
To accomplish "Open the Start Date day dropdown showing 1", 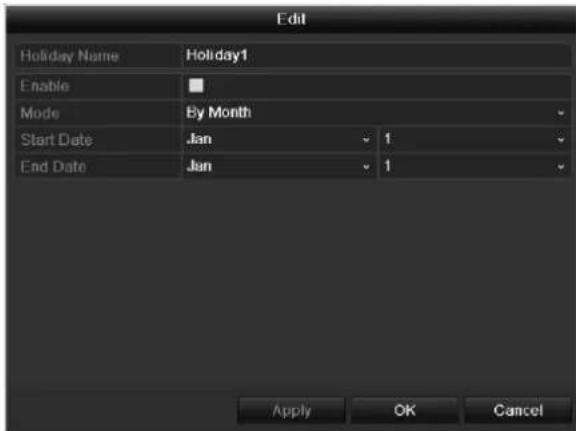I will pyautogui.click(x=475, y=139).
